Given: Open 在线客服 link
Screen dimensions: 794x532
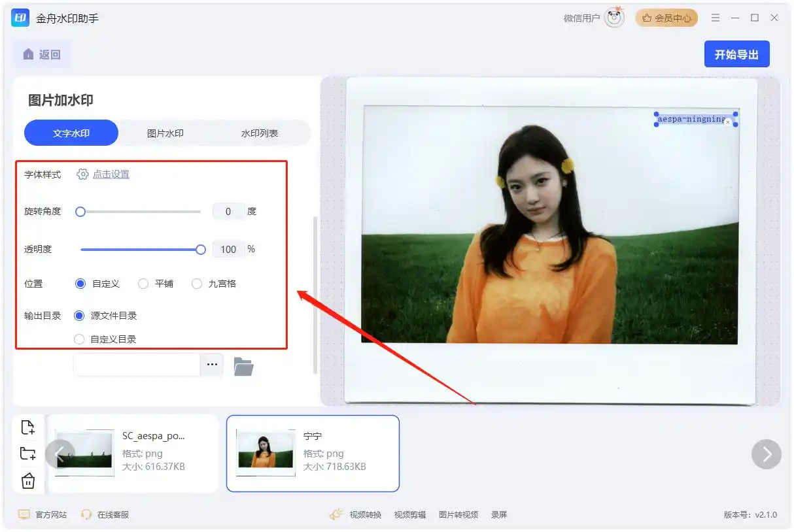Looking at the screenshot, I should pos(113,514).
